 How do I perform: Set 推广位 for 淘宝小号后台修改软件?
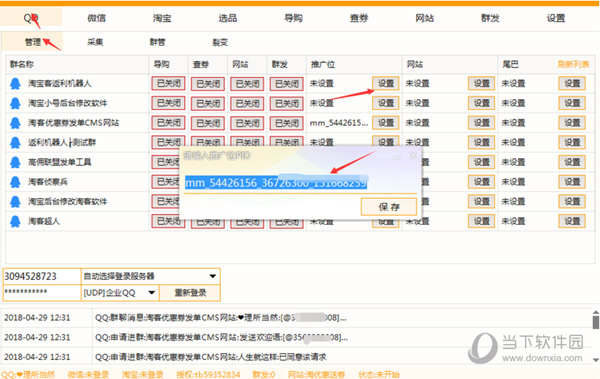coord(386,103)
